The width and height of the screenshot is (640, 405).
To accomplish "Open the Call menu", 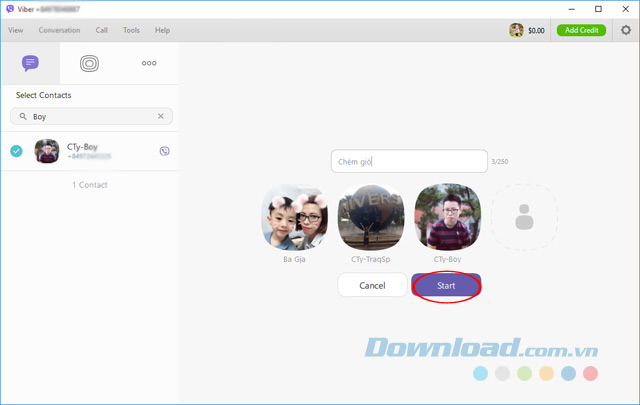I will 102,30.
